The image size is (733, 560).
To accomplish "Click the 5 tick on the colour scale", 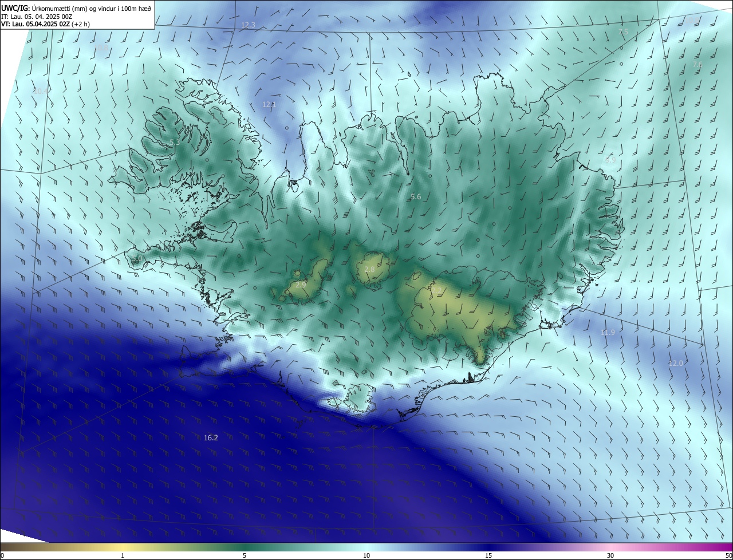I will 245,556.
